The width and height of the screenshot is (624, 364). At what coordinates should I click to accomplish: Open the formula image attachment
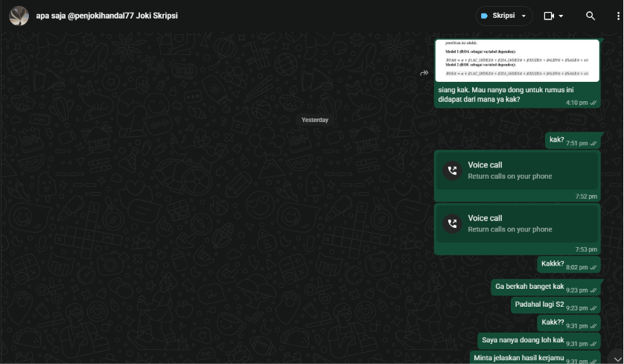[x=517, y=60]
